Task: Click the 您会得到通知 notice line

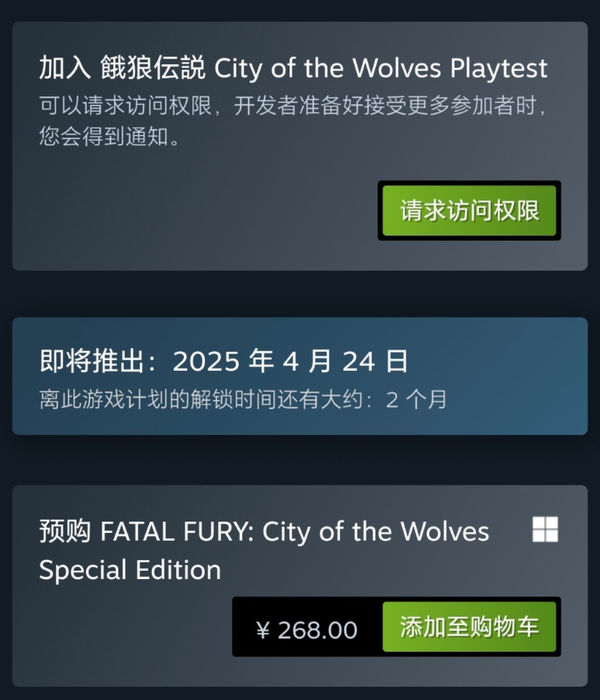Action: [110, 136]
